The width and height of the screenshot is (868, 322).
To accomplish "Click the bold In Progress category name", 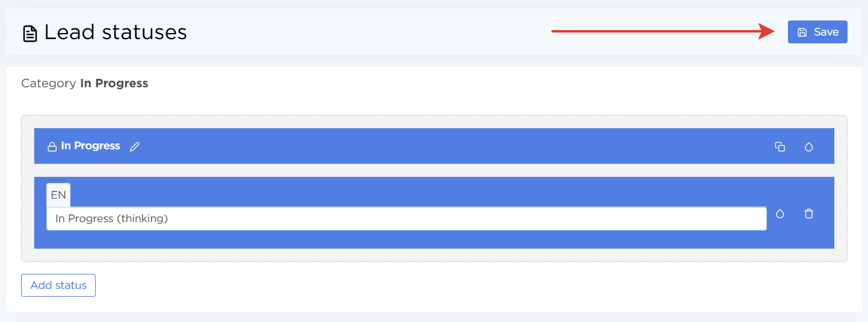I will pyautogui.click(x=114, y=84).
